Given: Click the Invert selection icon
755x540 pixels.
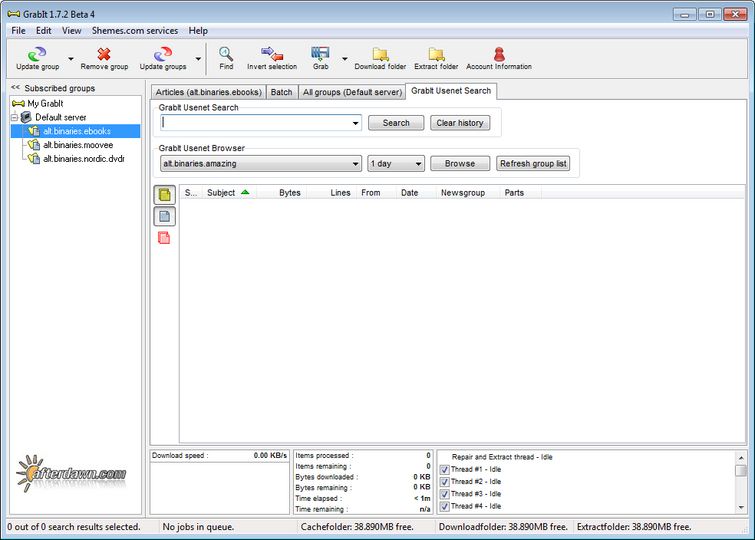Looking at the screenshot, I should pyautogui.click(x=272, y=53).
